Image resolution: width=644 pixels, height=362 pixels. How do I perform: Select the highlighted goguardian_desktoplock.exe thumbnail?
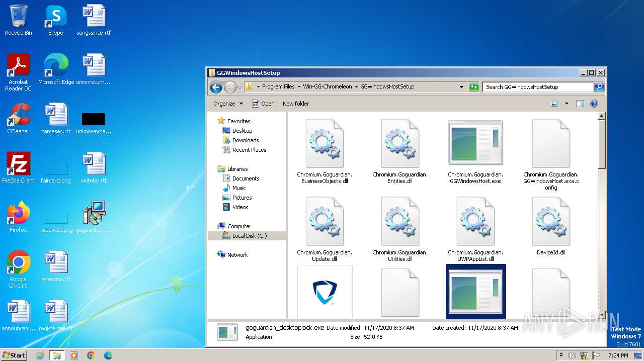pyautogui.click(x=475, y=292)
